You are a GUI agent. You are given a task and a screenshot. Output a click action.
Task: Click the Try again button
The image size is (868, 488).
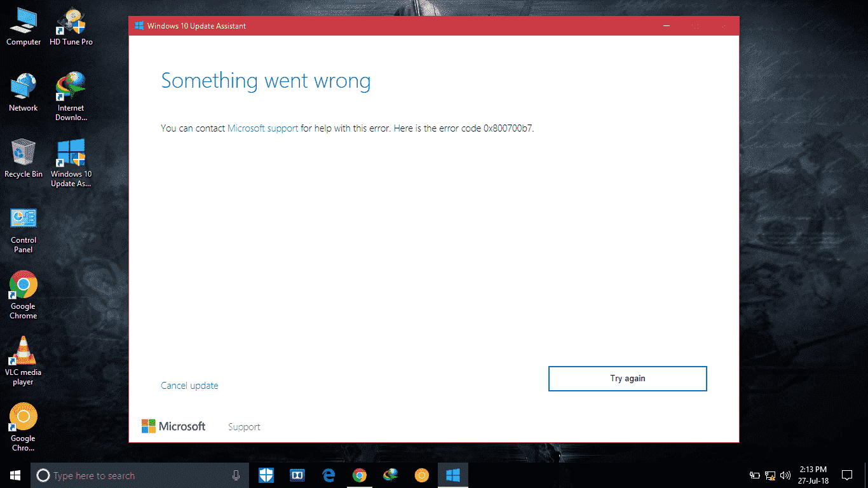(x=627, y=378)
